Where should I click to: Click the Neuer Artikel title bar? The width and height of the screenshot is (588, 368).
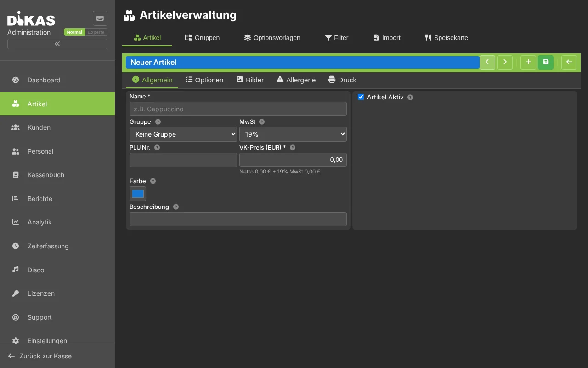click(x=302, y=62)
